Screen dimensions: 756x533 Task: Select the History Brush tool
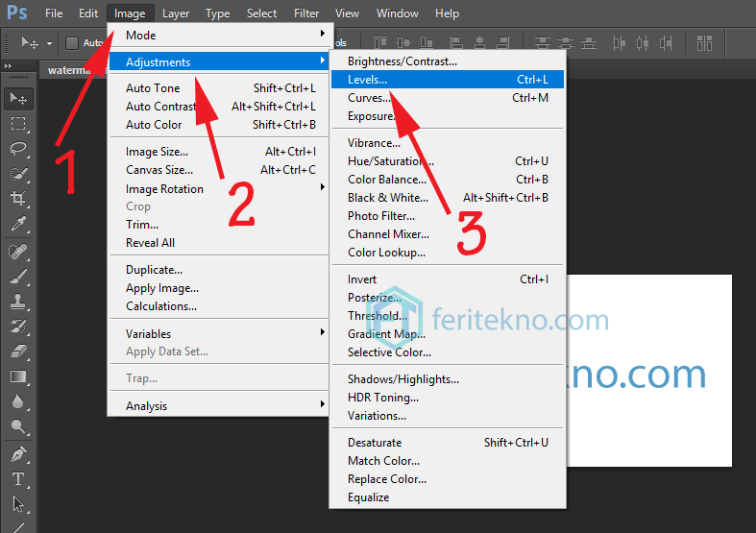click(18, 327)
